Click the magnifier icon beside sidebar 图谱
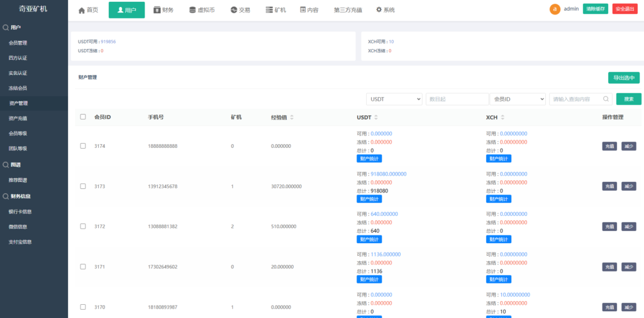The width and height of the screenshot is (644, 318). [6, 165]
